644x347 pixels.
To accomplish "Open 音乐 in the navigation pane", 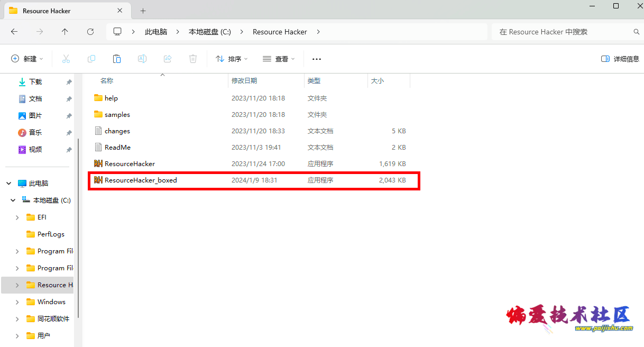I will click(35, 133).
